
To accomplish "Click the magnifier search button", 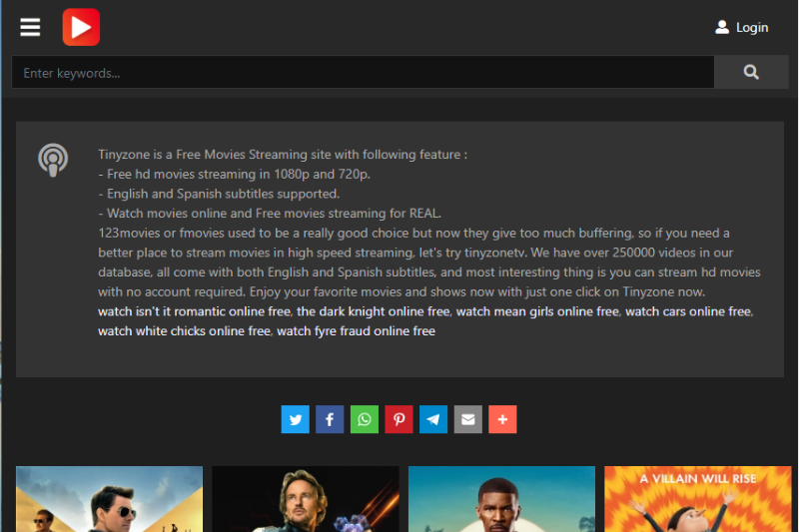I will [751, 72].
